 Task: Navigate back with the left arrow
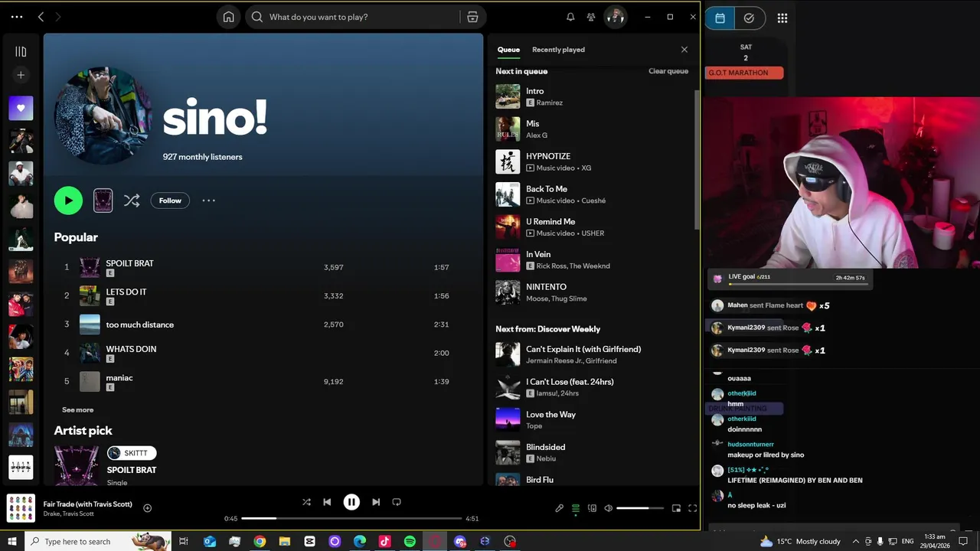(41, 17)
